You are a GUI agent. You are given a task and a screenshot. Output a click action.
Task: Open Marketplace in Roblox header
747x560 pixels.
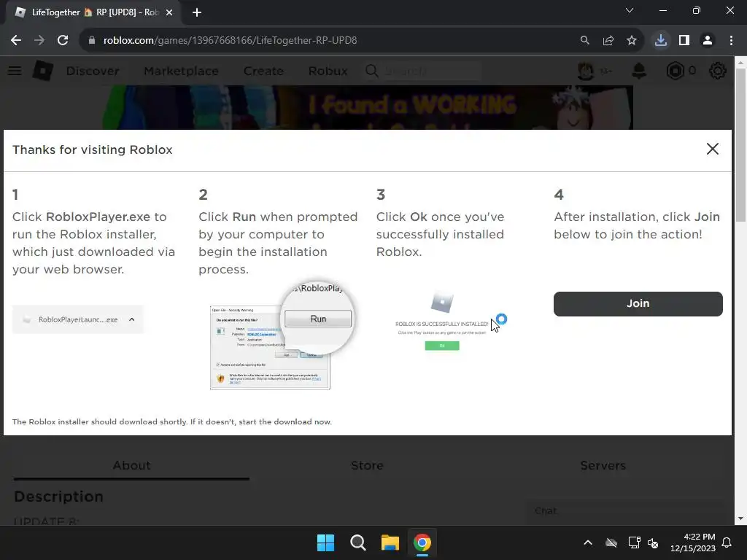(x=181, y=71)
